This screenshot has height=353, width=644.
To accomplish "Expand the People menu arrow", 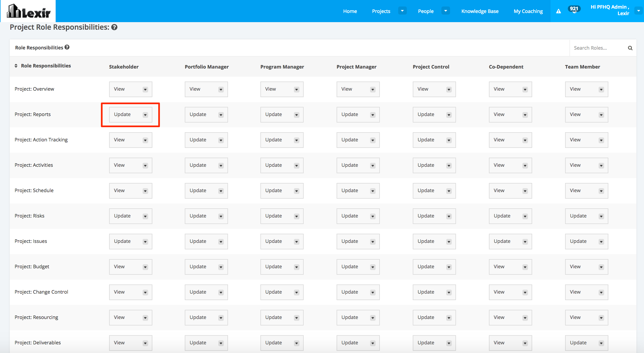I will (x=445, y=11).
